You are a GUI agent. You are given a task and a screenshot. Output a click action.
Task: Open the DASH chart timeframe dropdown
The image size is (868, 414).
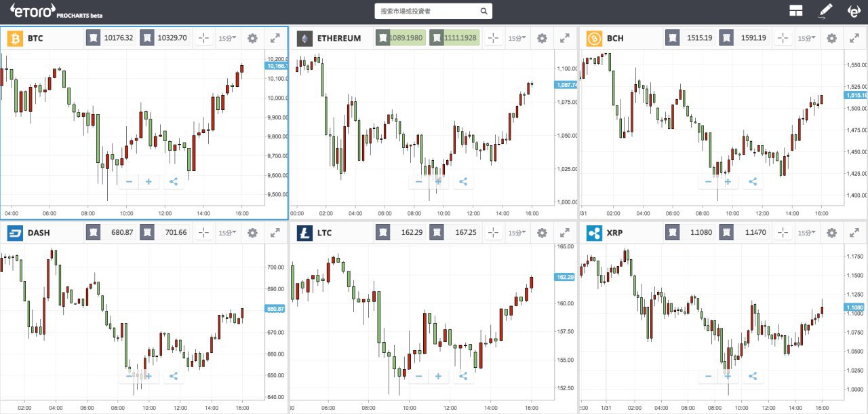[227, 233]
